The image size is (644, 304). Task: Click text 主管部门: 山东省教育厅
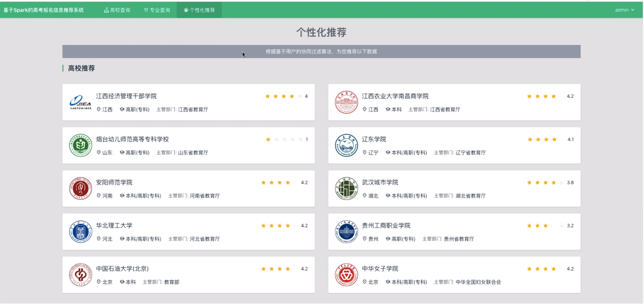(x=182, y=153)
